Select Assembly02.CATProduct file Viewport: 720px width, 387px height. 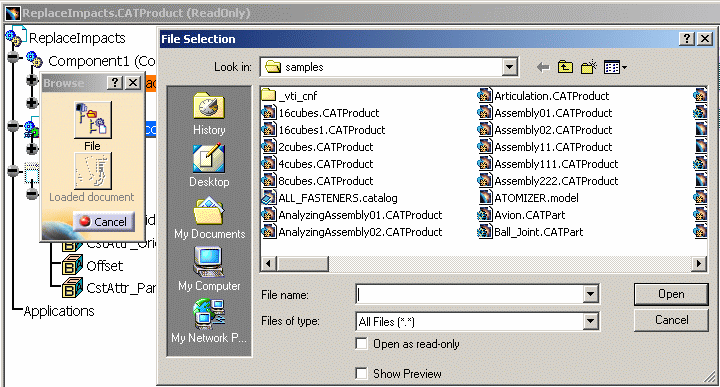[553, 130]
